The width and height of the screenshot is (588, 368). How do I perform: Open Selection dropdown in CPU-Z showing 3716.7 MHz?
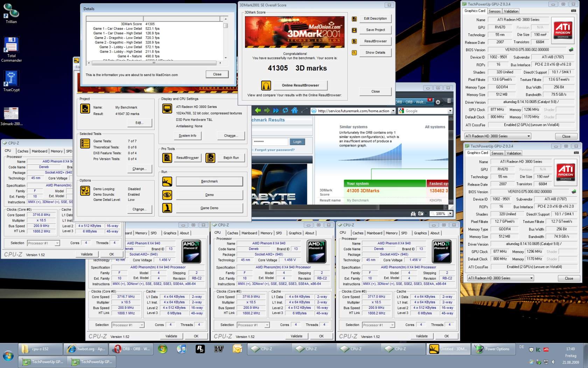click(x=128, y=325)
